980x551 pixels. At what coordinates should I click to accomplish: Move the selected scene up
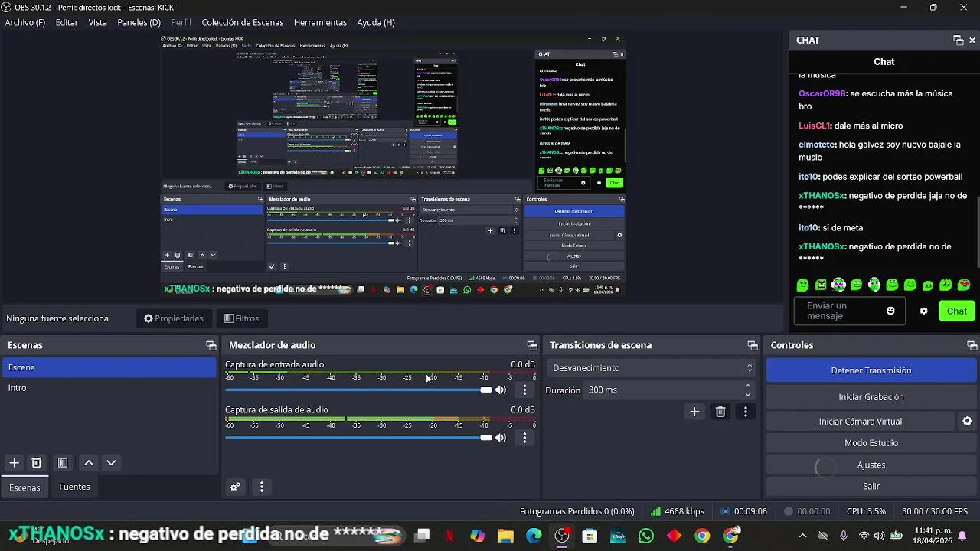pos(89,463)
